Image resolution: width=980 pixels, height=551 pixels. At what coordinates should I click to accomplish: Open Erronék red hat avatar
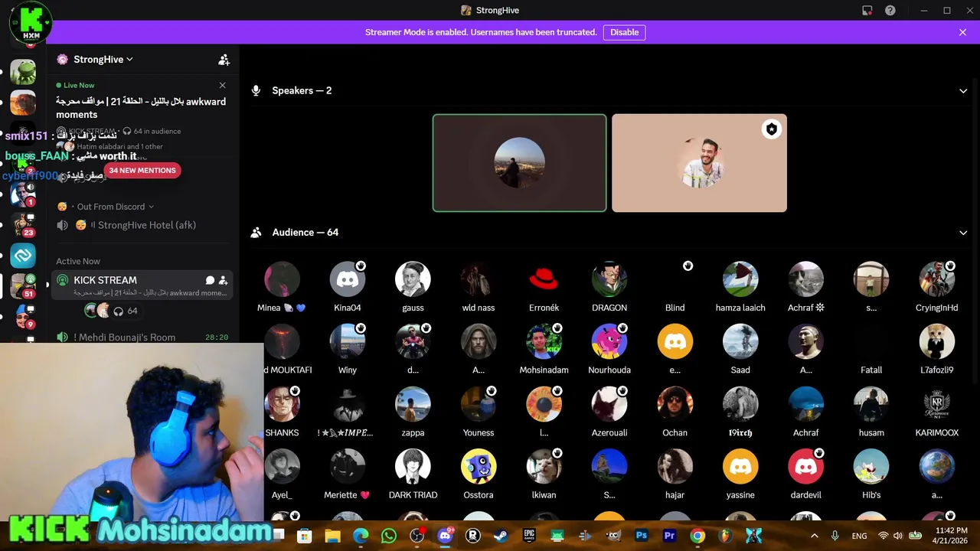point(544,279)
